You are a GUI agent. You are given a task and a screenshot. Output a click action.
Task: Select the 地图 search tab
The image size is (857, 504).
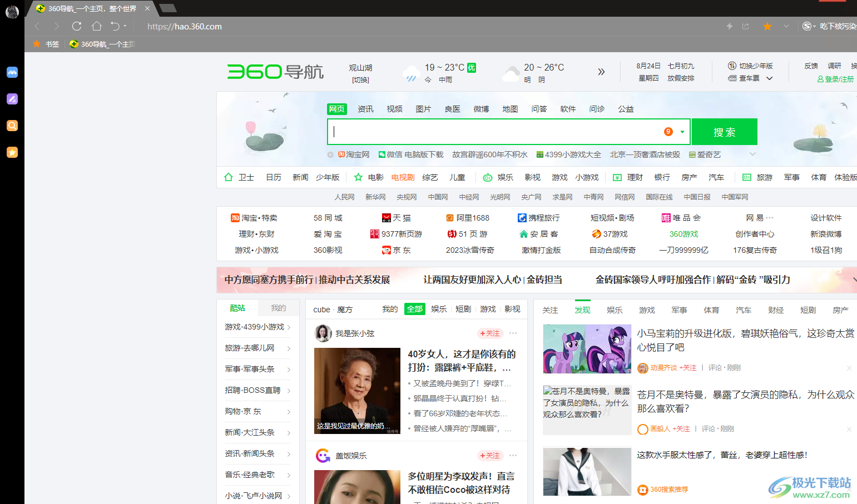point(510,109)
